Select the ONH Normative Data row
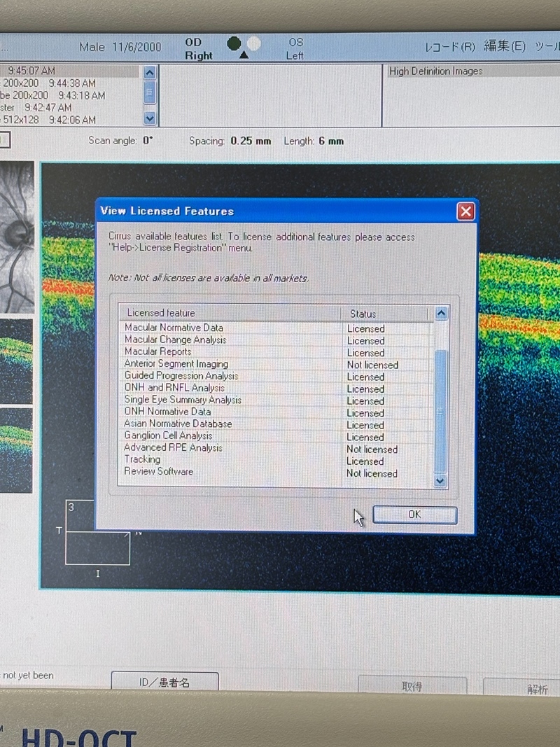This screenshot has width=560, height=747. tap(275, 412)
